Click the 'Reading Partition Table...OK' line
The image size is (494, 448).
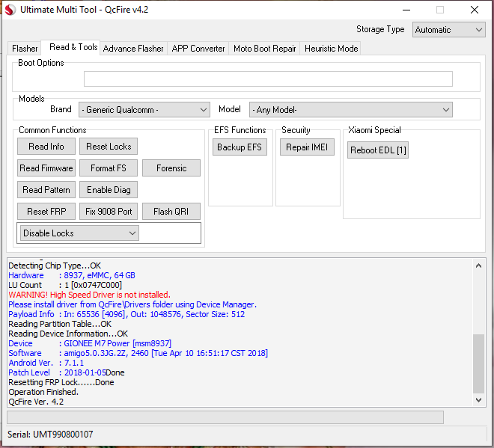[x=60, y=324]
